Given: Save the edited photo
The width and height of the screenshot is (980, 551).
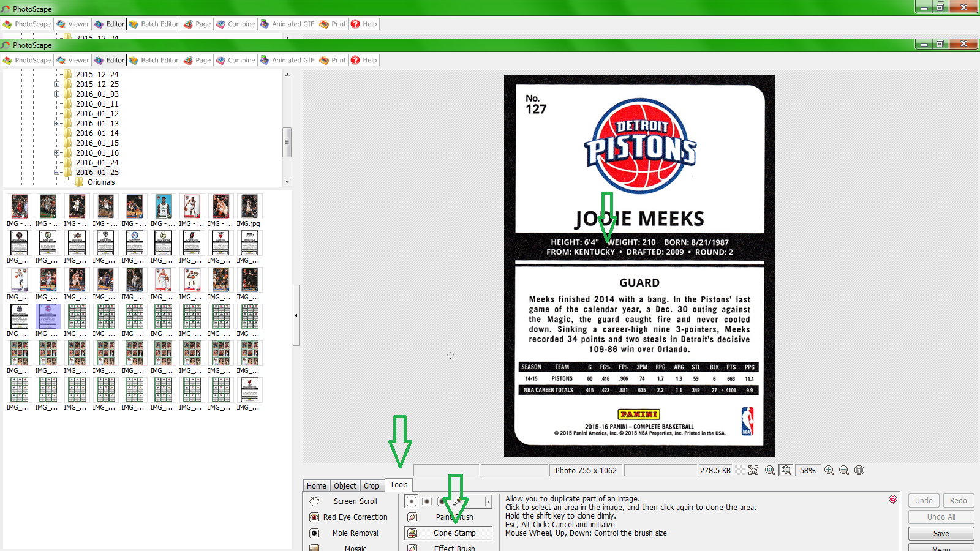Looking at the screenshot, I should [941, 533].
